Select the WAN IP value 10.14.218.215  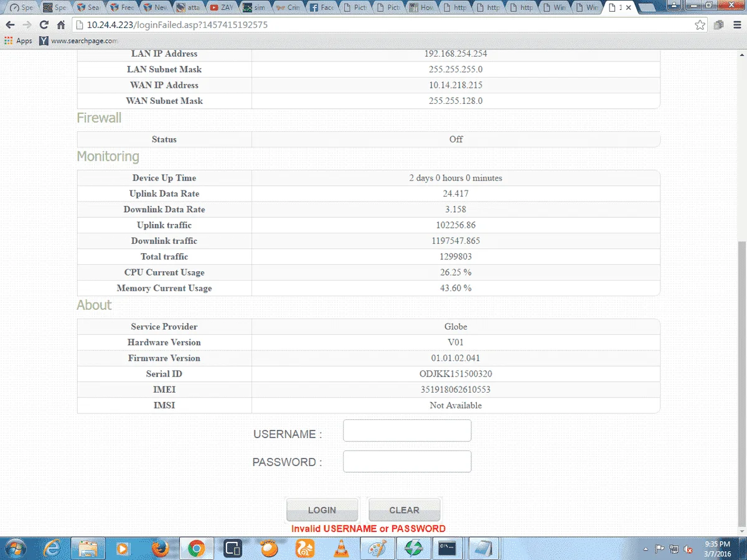[456, 85]
